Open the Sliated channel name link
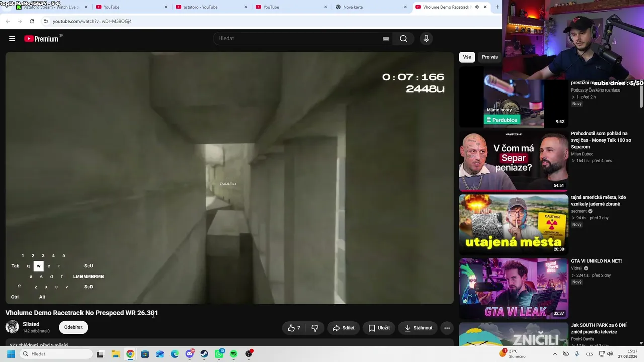644x362 pixels. [31, 324]
